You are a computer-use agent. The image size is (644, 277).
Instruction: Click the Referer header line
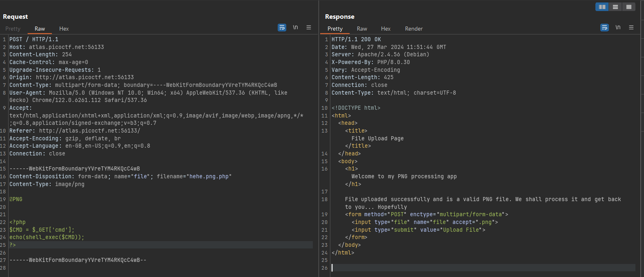(75, 131)
